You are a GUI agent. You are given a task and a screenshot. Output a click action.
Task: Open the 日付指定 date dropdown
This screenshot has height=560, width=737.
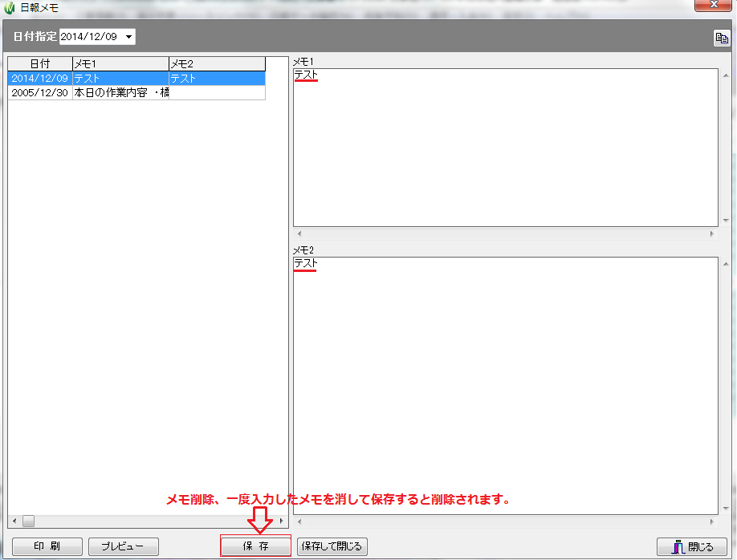coord(128,37)
